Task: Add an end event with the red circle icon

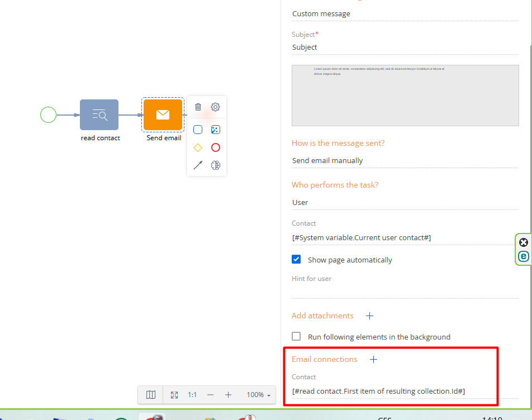Action: click(x=215, y=147)
